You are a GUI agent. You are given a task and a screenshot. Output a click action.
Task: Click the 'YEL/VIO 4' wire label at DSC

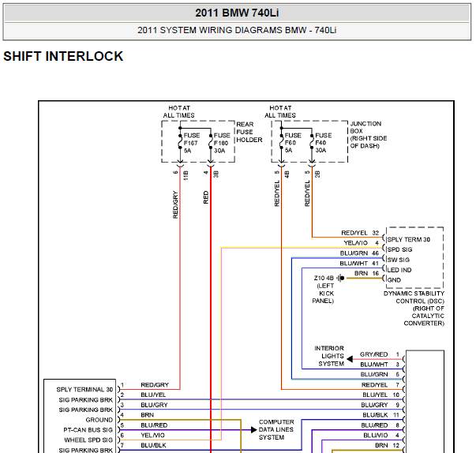pos(362,243)
